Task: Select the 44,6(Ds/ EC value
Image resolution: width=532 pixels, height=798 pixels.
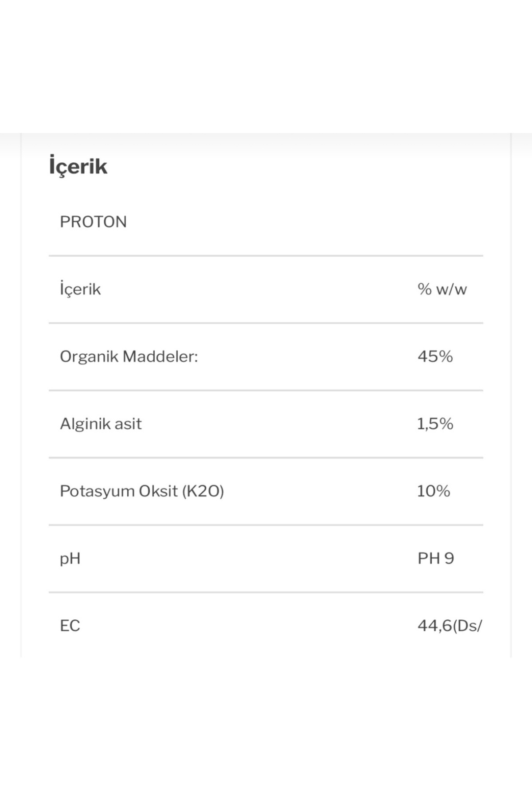Action: (x=449, y=626)
